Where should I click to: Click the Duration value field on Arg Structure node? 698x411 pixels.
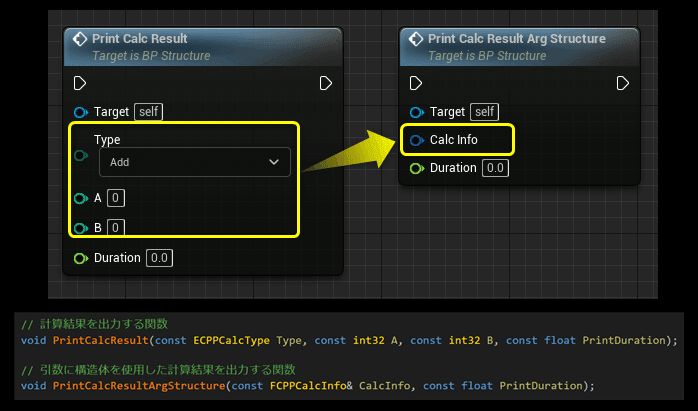[495, 168]
